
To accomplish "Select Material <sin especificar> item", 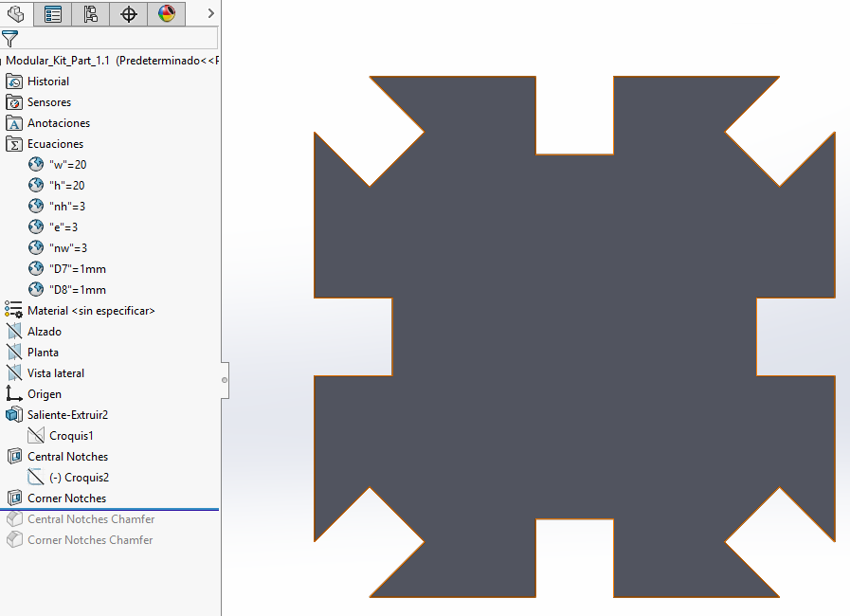I will pyautogui.click(x=91, y=311).
